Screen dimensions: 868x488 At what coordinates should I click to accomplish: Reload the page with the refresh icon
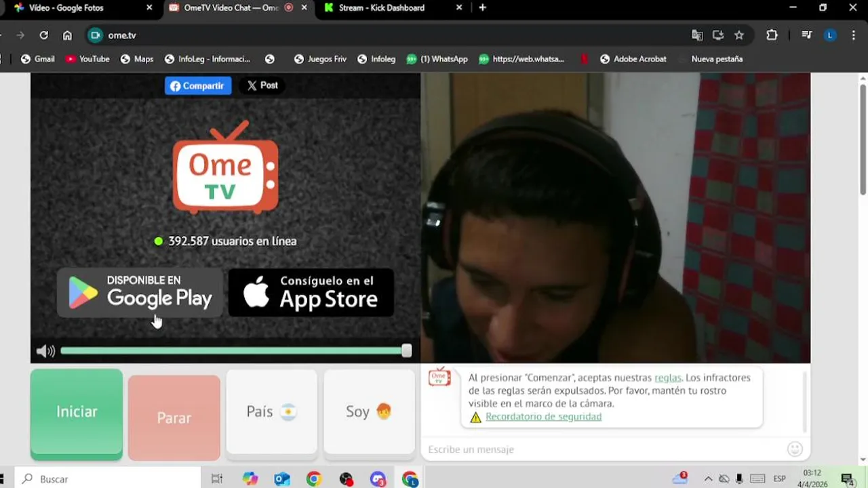[x=43, y=35]
